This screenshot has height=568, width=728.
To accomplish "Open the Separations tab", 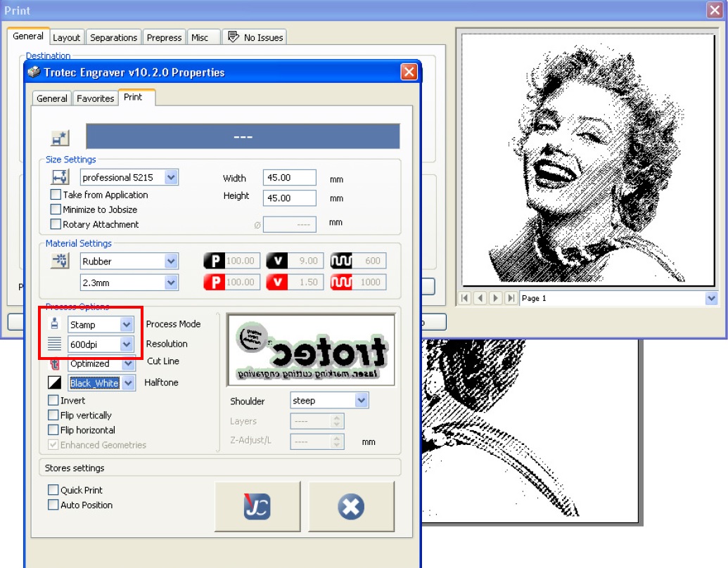I will coord(113,37).
